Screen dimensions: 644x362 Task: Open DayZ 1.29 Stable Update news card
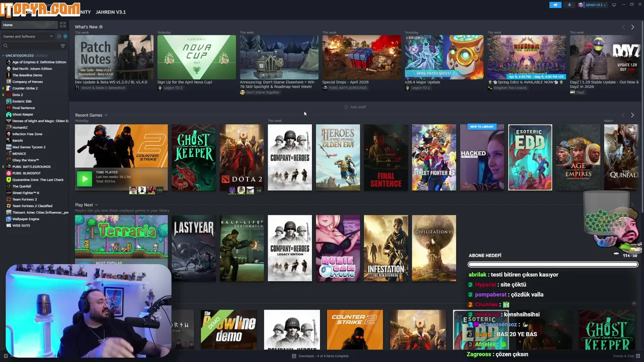click(606, 57)
